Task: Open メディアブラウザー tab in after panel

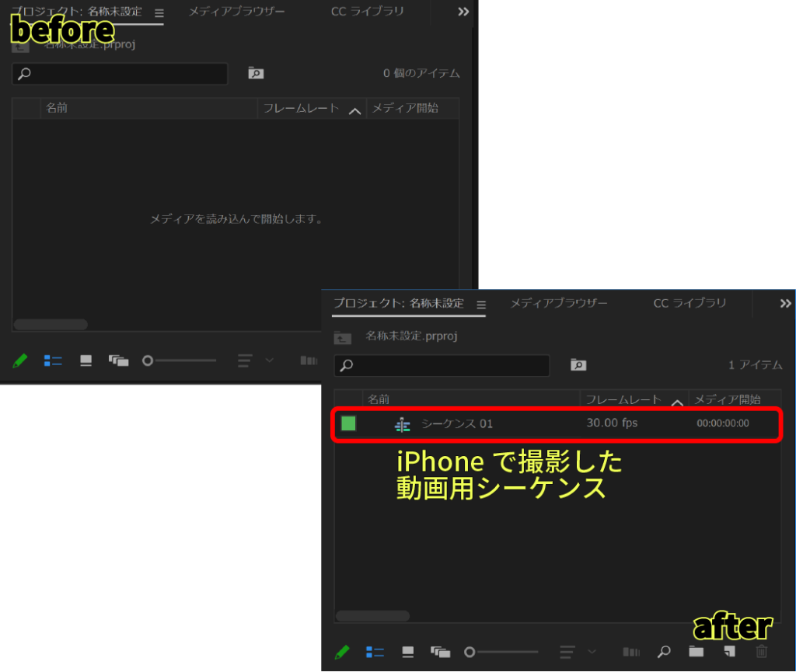Action: 558,303
